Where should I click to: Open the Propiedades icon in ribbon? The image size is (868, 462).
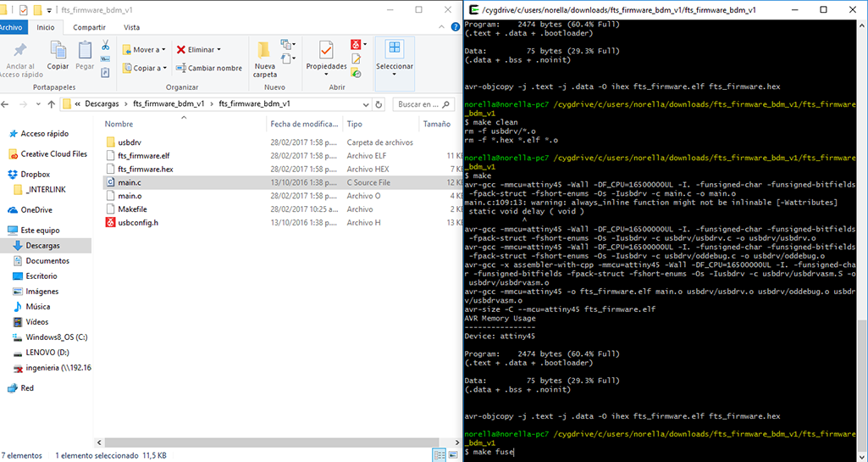click(x=326, y=50)
